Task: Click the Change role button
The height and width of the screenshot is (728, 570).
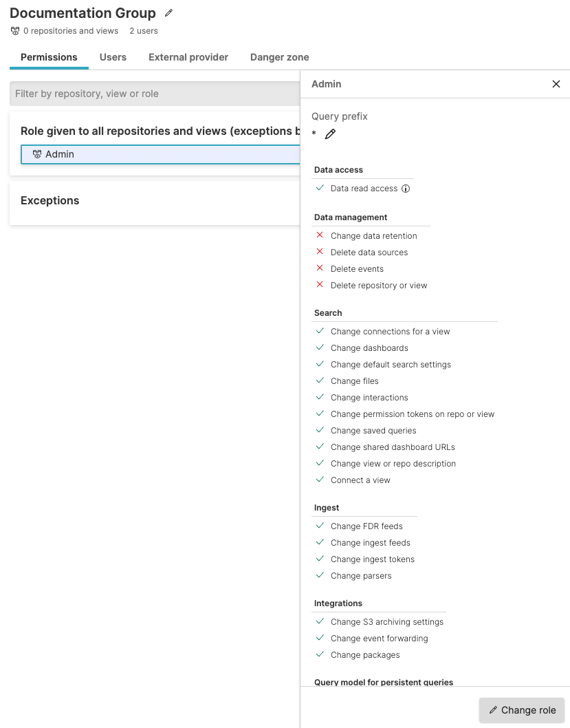Action: [521, 709]
